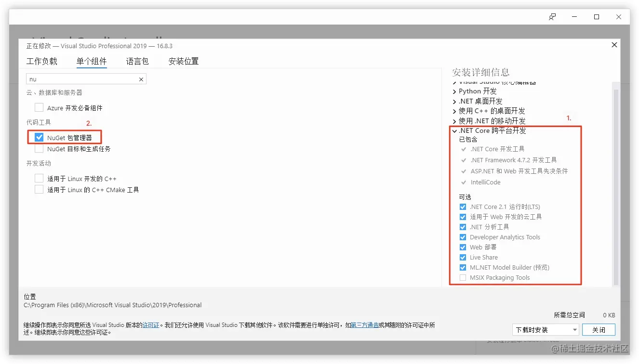Uncheck .NET Core 2.1 运行时(LTS) option

[463, 207]
